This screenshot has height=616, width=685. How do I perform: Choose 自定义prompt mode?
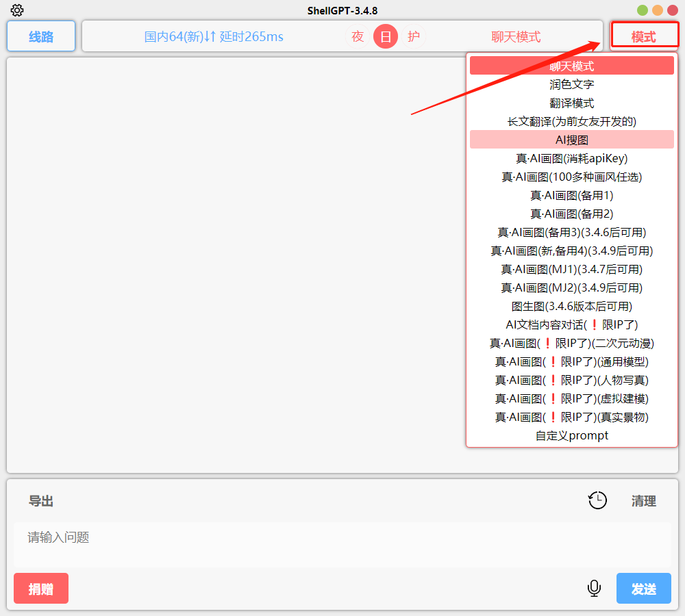pos(572,436)
